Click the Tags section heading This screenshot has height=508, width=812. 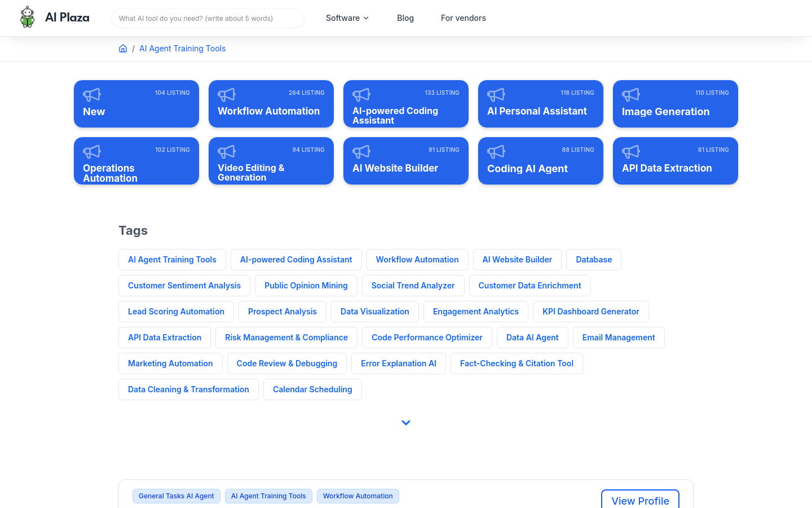point(133,230)
